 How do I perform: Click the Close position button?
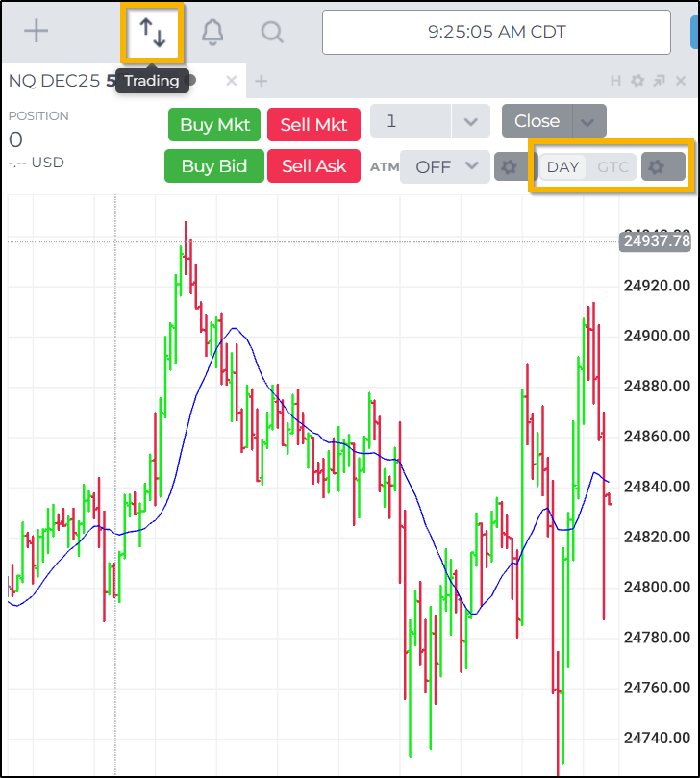537,120
